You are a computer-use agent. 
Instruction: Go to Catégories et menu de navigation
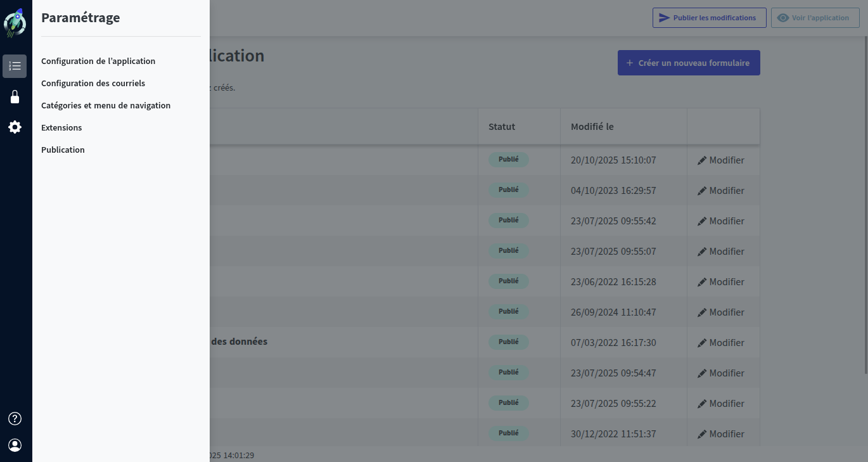[106, 106]
